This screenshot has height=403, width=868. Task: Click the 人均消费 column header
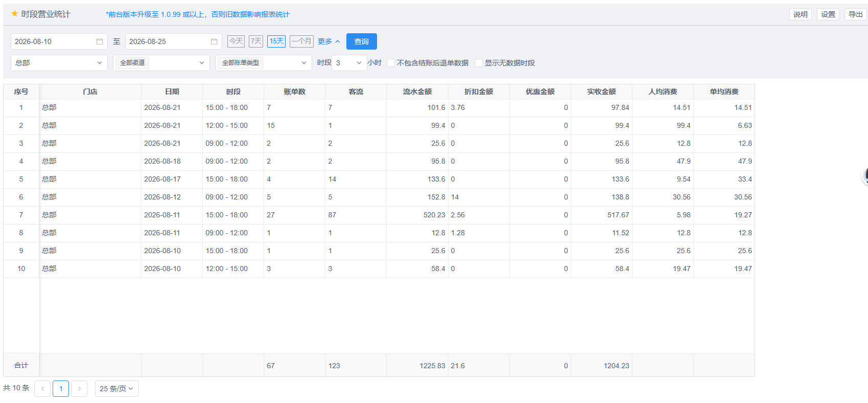tap(663, 92)
